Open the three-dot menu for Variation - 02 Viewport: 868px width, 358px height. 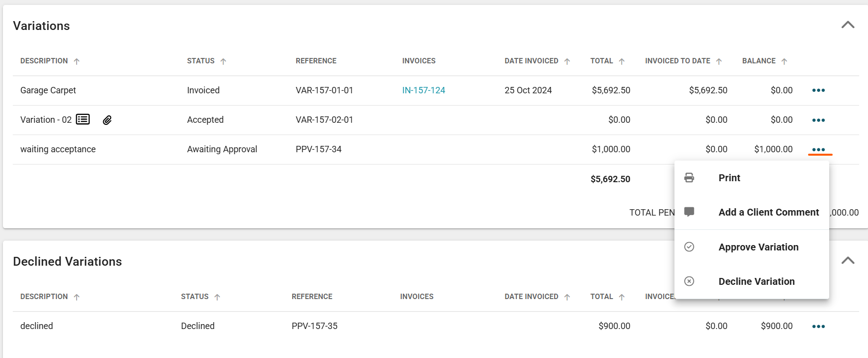point(818,120)
